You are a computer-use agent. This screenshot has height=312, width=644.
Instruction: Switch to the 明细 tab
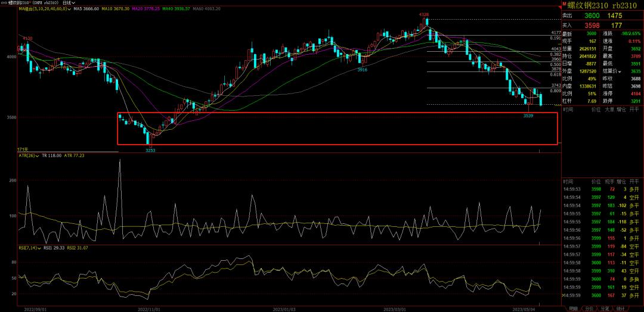[573, 308]
